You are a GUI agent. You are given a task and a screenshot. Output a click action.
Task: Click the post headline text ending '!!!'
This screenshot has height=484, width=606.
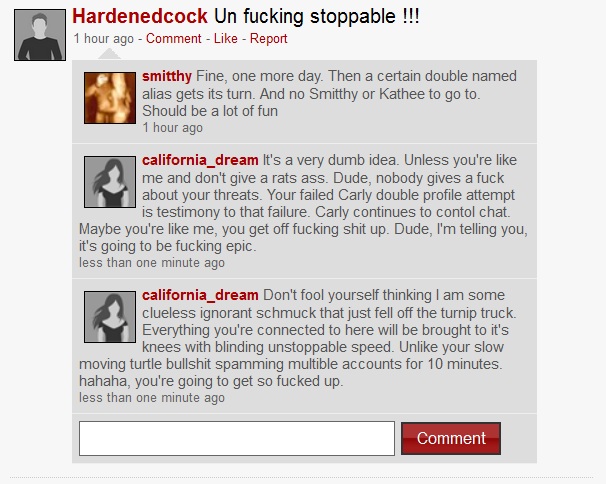(x=317, y=16)
